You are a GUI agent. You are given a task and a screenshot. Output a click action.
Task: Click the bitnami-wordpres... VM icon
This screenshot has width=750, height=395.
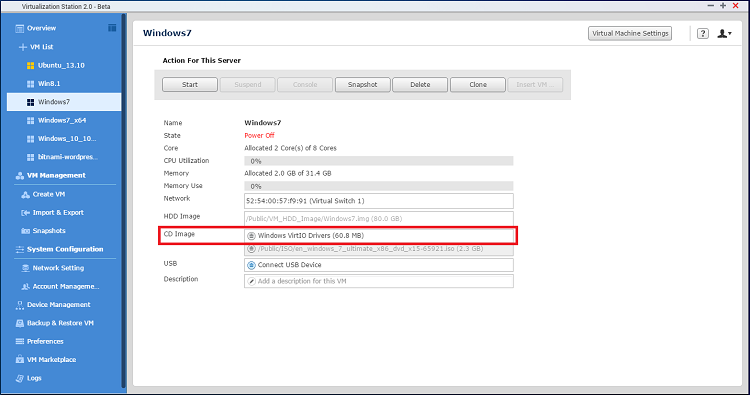tap(30, 157)
